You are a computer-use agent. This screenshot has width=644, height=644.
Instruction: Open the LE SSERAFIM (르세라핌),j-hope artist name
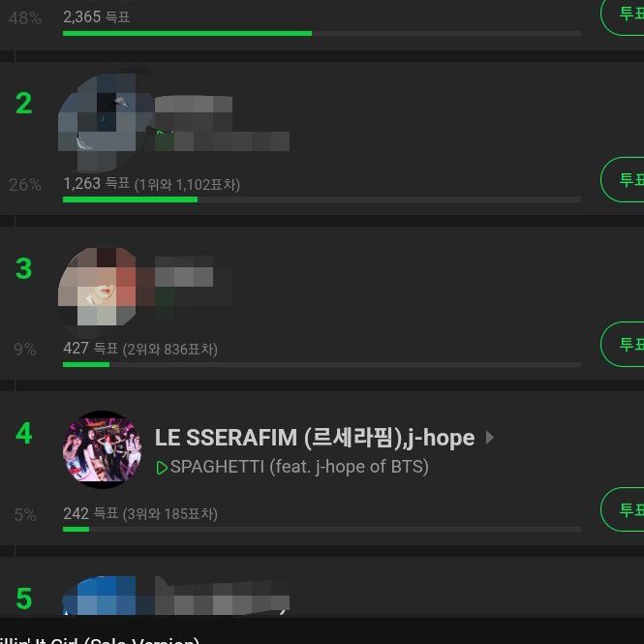tap(315, 438)
